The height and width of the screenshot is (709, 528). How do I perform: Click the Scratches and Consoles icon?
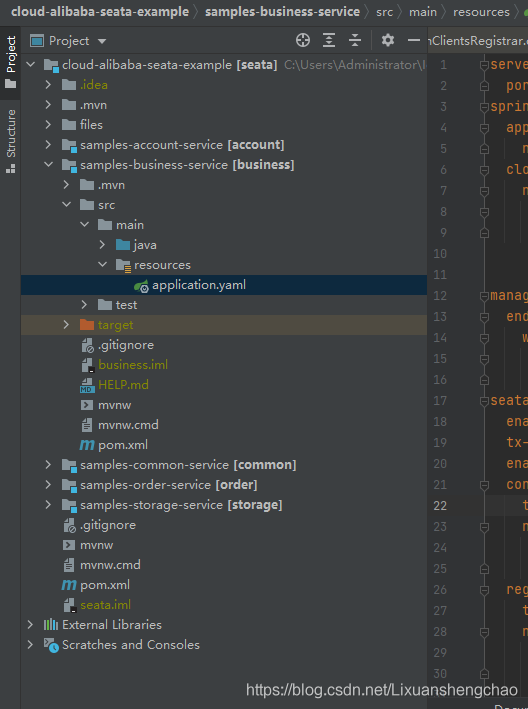coord(51,645)
